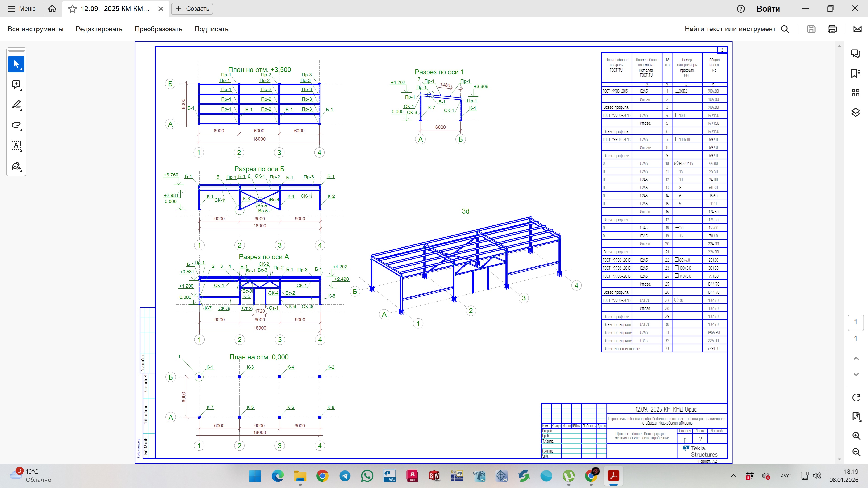
Task: Open the fill and sign pen tool
Action: pos(16,166)
